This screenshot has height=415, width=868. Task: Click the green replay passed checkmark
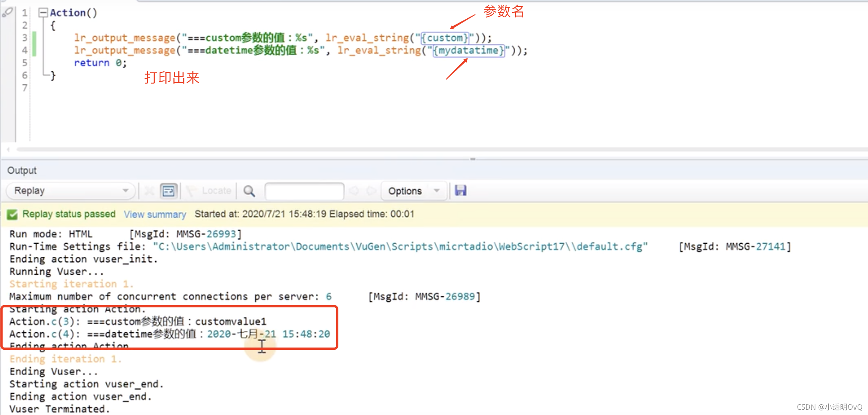(x=12, y=214)
